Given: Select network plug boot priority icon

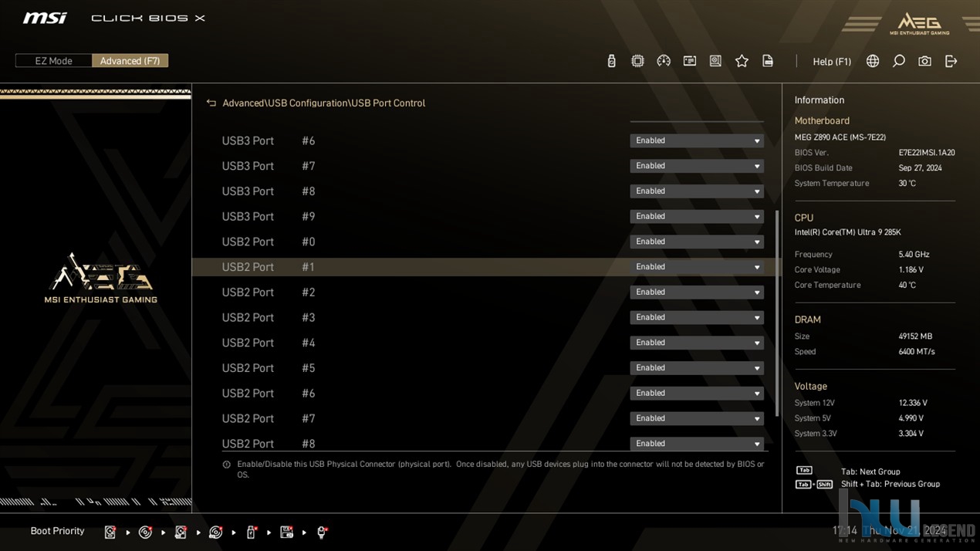Looking at the screenshot, I should point(322,532).
